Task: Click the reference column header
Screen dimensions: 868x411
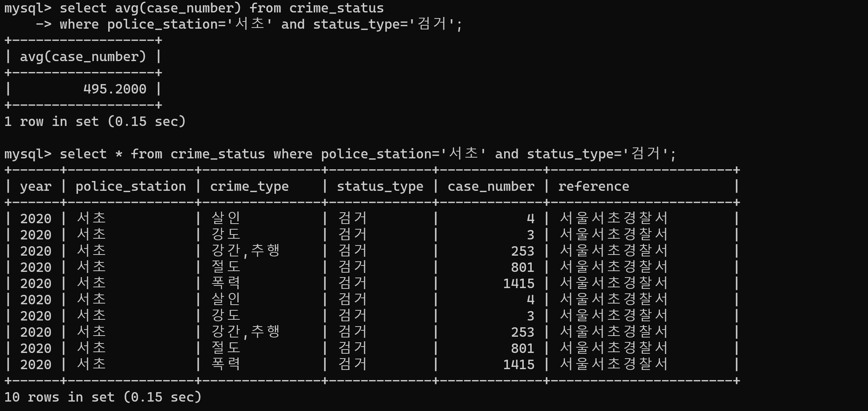Action: [x=593, y=186]
